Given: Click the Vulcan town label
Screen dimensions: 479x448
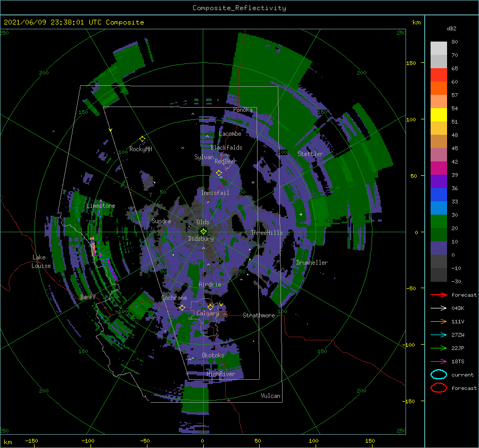Looking at the screenshot, I should (271, 396).
